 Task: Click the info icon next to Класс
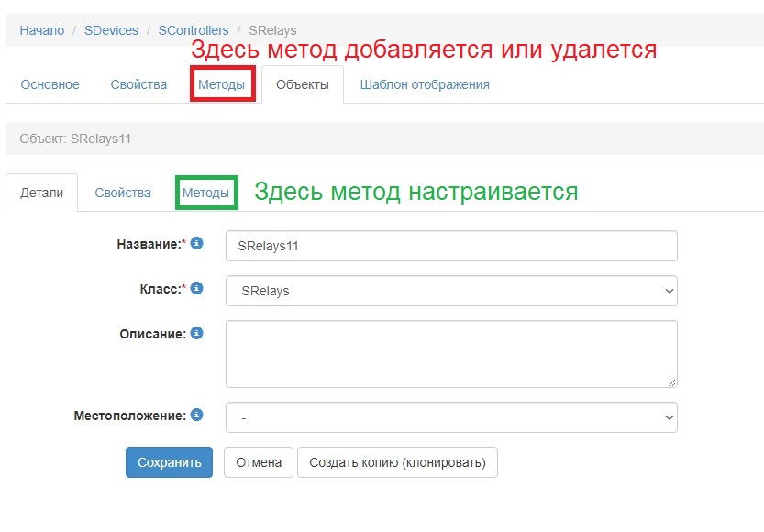point(194,288)
